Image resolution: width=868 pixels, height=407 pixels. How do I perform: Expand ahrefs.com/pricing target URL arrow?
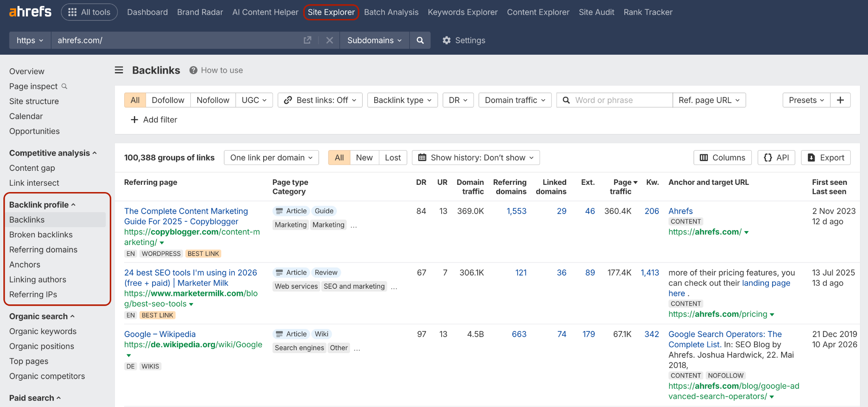[x=772, y=315]
